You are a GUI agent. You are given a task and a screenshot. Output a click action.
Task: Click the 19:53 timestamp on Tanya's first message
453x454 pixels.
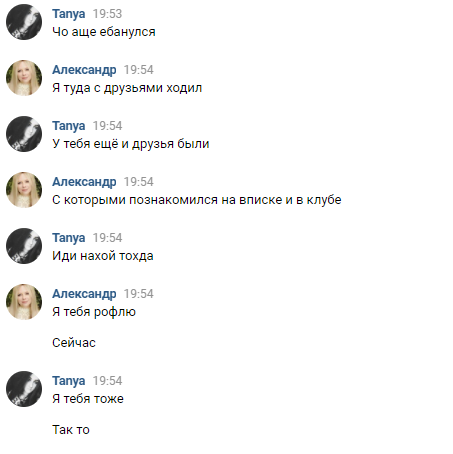[x=107, y=14]
